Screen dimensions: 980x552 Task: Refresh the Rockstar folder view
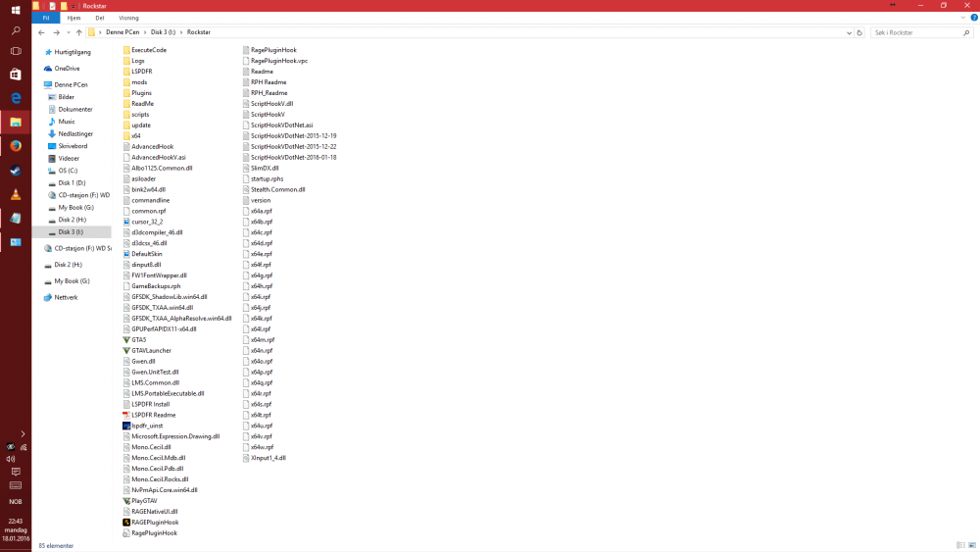pos(859,32)
